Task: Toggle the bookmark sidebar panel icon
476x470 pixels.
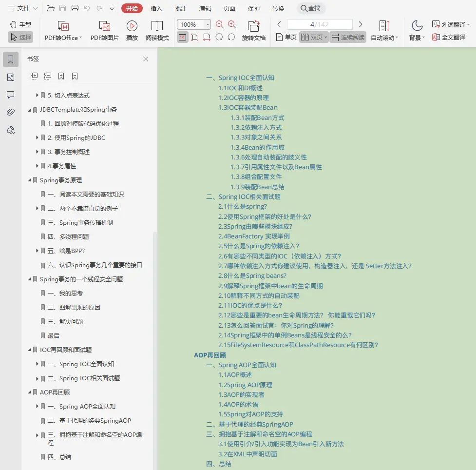Action: point(11,59)
